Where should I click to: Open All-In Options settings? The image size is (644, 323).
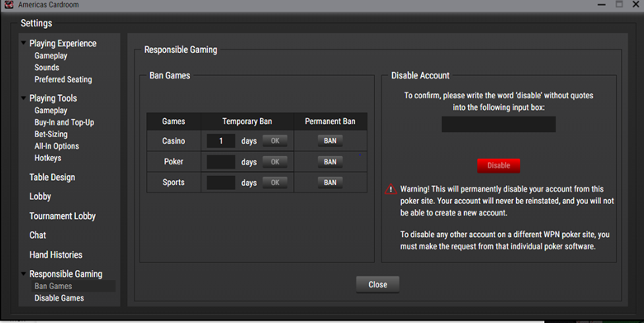57,146
